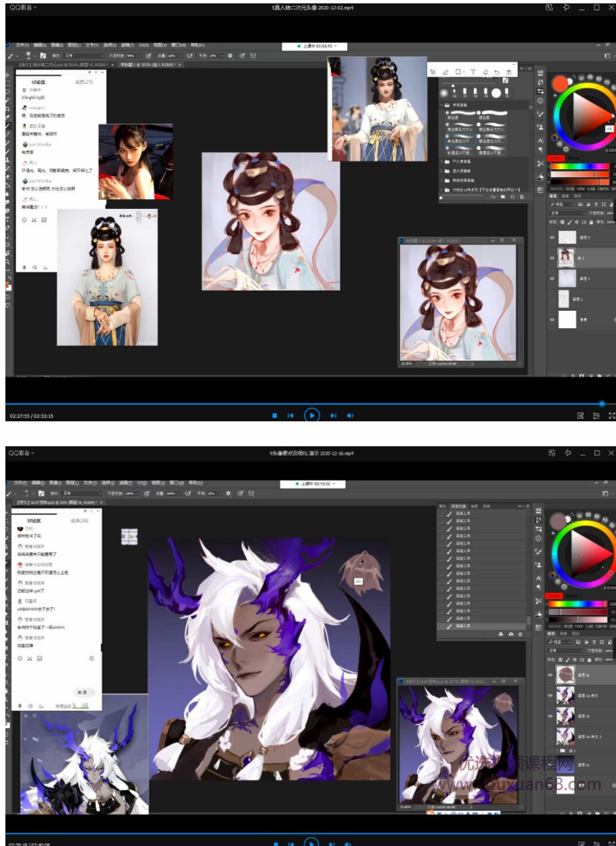
Task: Click the reference photo of the girl in the red car
Action: pyautogui.click(x=135, y=161)
